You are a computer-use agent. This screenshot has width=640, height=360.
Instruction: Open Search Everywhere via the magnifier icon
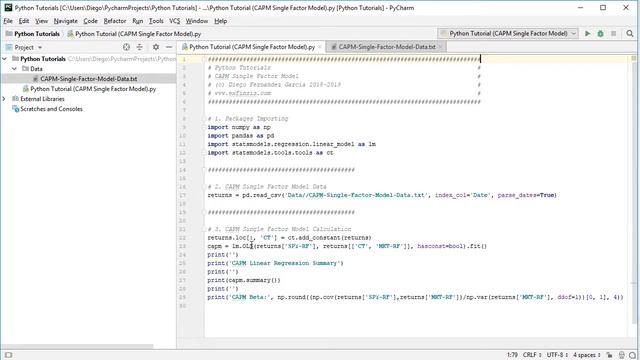630,33
